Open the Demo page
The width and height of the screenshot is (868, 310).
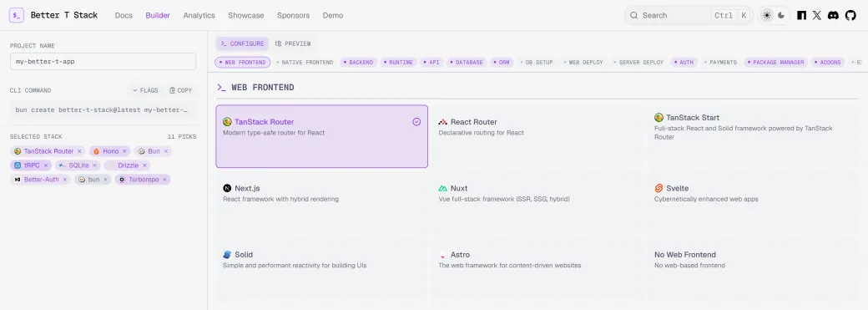pyautogui.click(x=333, y=16)
